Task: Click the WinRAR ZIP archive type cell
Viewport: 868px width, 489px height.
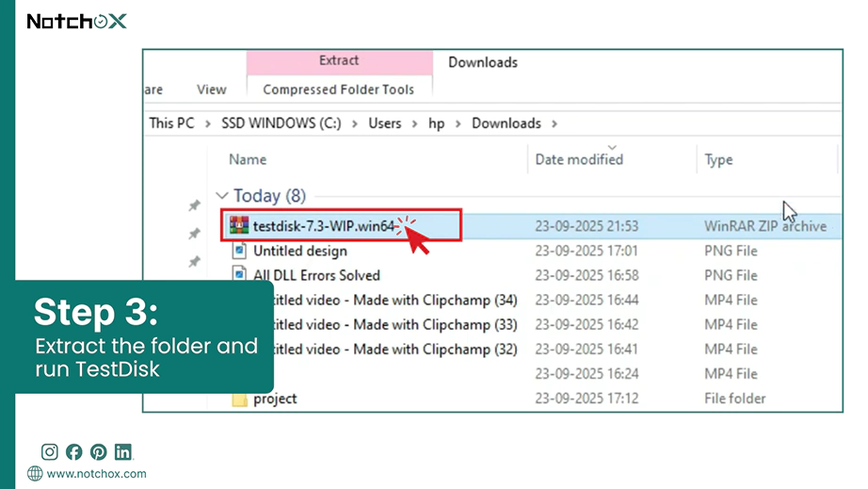Action: tap(765, 226)
